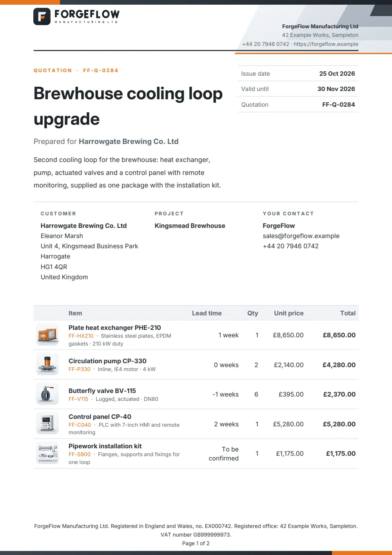The width and height of the screenshot is (392, 555).
Task: Click the FF-V115 product code
Action: pyautogui.click(x=78, y=399)
